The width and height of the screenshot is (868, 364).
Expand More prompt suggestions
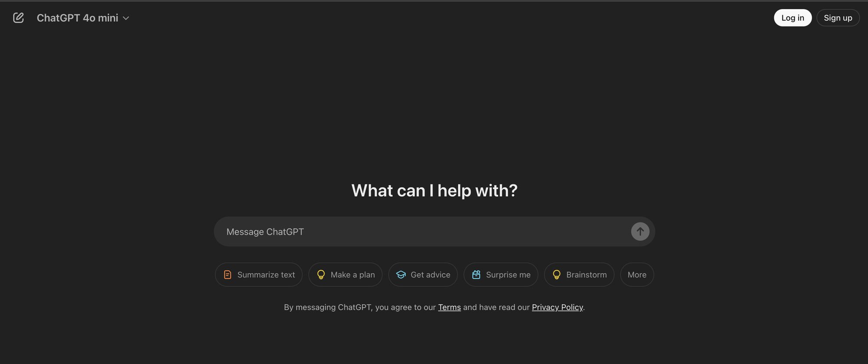637,275
